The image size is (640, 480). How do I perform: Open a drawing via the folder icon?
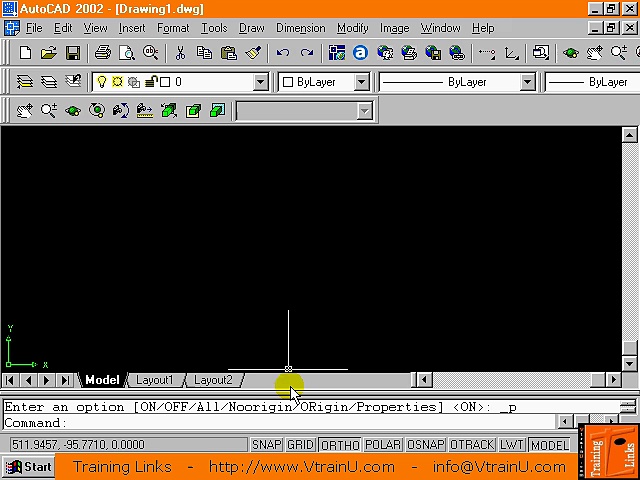(49, 53)
